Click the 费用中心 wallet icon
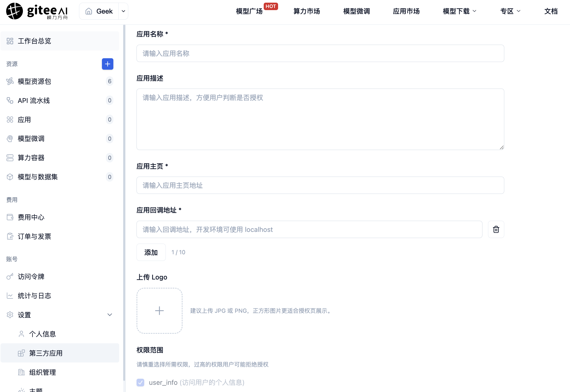570x392 pixels. pos(10,217)
